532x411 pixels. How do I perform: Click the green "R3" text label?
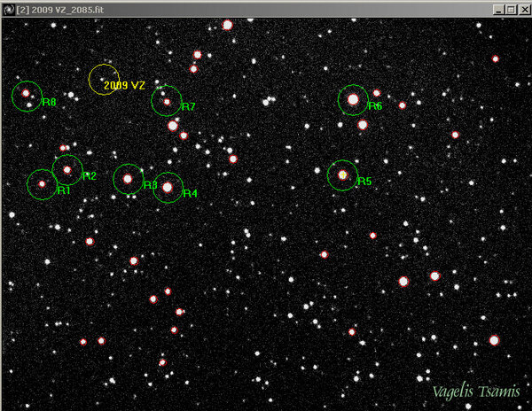(x=150, y=185)
